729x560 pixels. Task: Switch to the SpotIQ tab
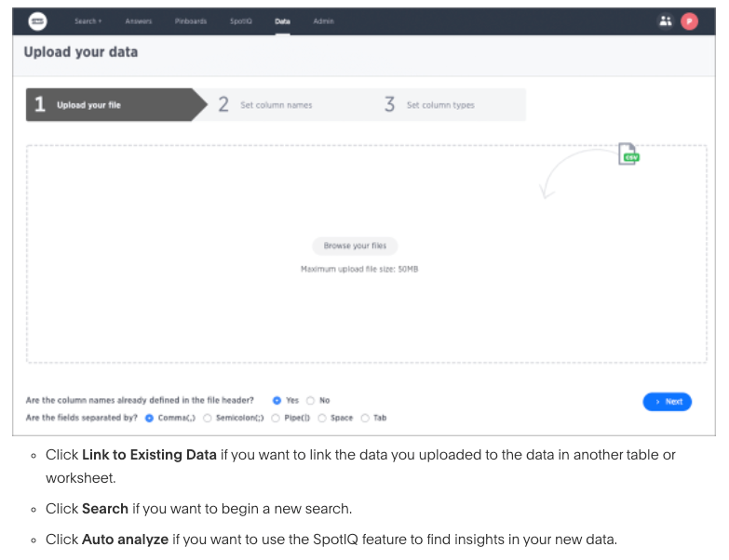click(x=241, y=21)
